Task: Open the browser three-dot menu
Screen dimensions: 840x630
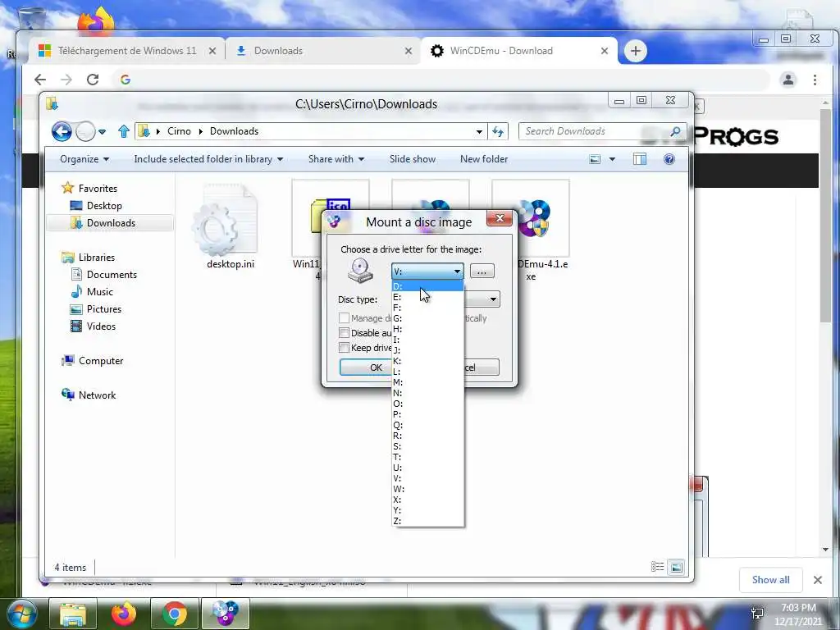Action: (815, 80)
